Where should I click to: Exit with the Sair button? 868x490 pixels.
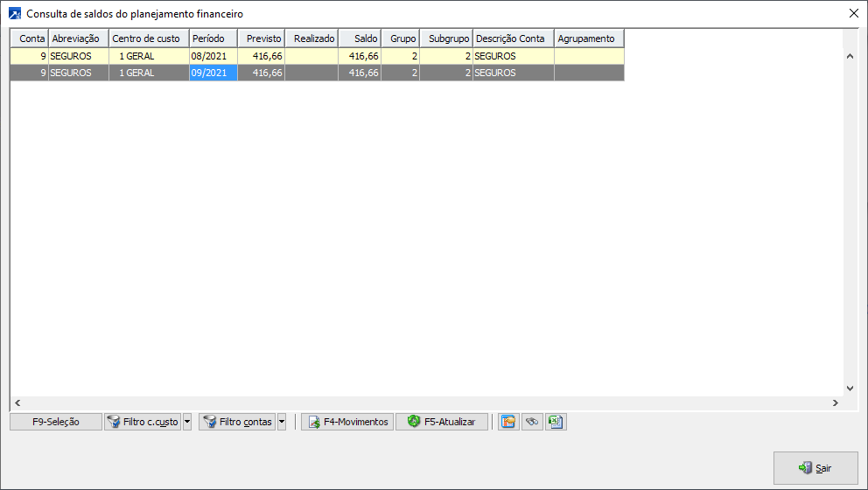point(815,468)
